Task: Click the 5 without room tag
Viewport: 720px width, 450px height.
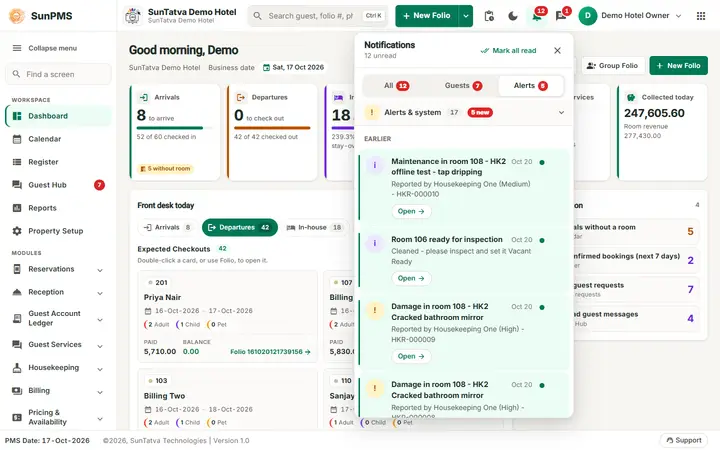Action: pos(165,169)
